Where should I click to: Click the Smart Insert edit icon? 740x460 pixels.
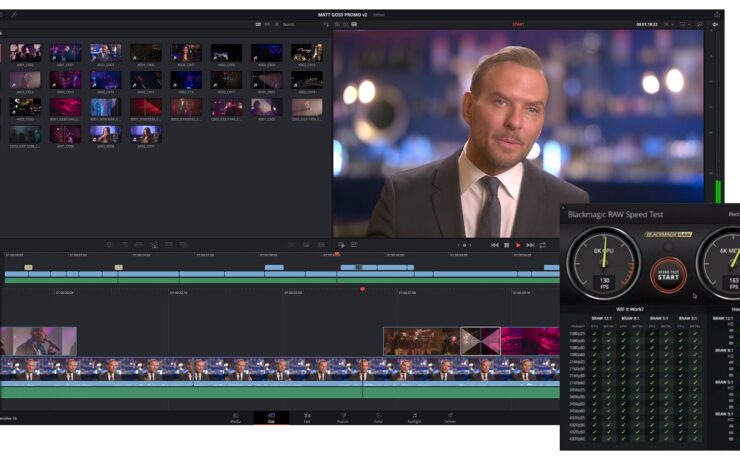(109, 245)
